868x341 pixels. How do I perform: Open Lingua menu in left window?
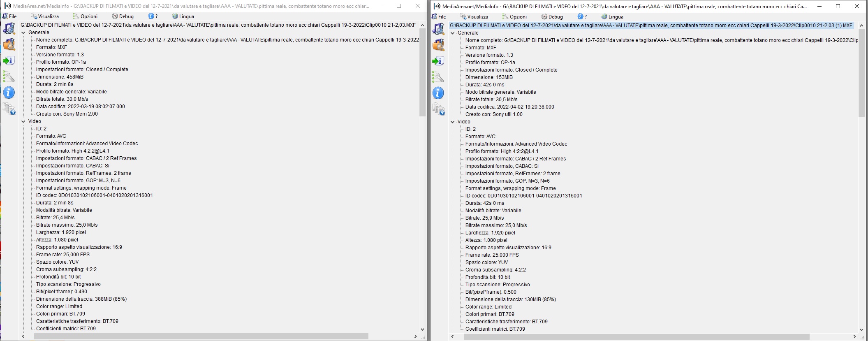tap(183, 16)
